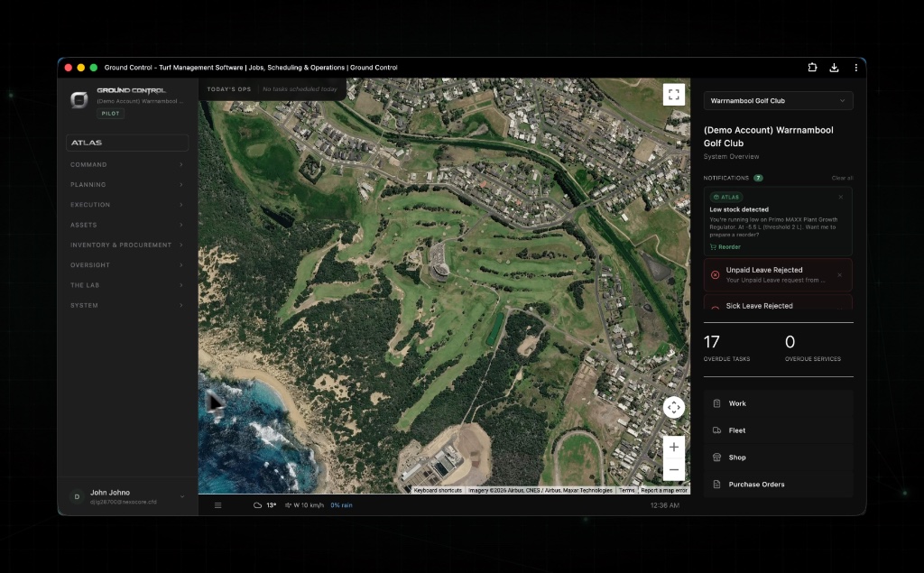This screenshot has width=924, height=573.
Task: Click the Purchase Orders document icon
Action: pos(716,485)
